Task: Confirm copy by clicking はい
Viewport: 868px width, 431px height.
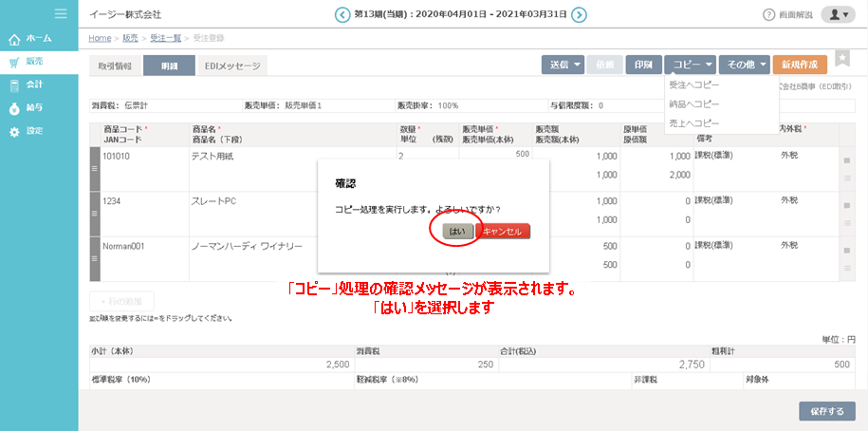Action: pos(456,231)
